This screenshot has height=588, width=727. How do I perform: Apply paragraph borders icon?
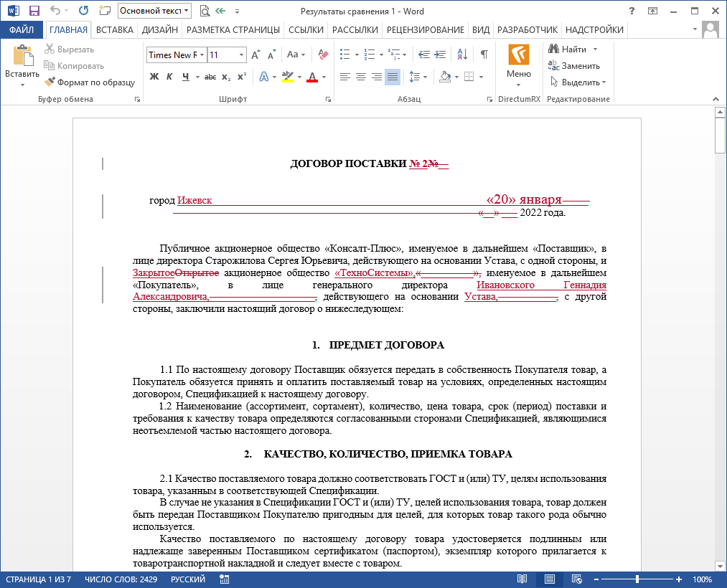(x=469, y=77)
